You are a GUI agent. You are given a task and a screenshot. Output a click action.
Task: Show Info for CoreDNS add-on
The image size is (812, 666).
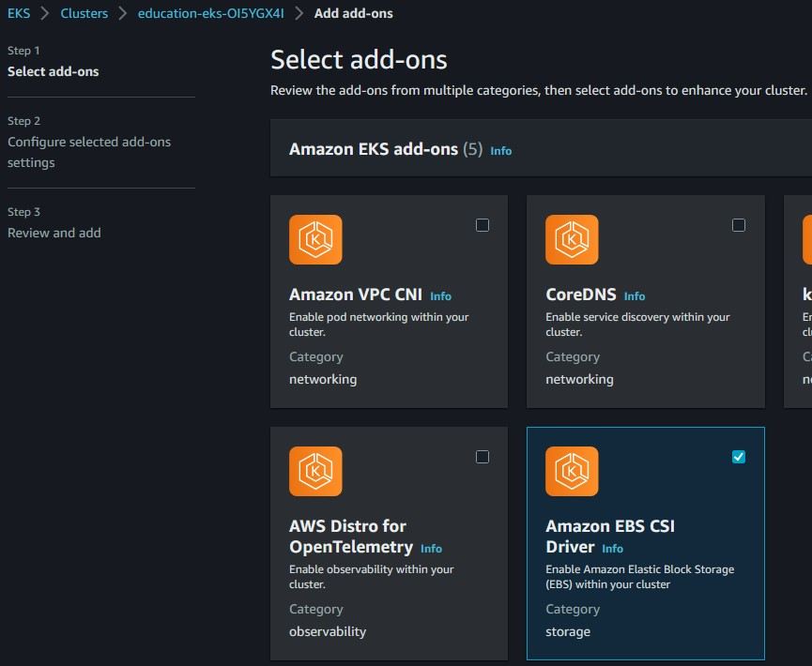pyautogui.click(x=635, y=296)
